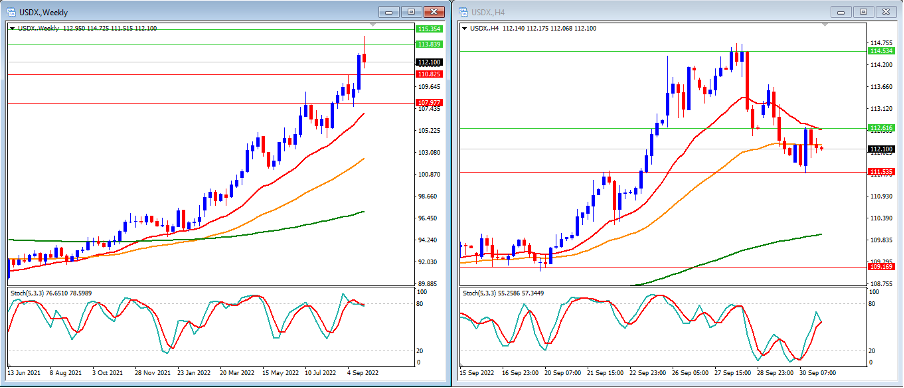
Task: Click the 98.660 price on Weekly axis
Action: tap(429, 197)
